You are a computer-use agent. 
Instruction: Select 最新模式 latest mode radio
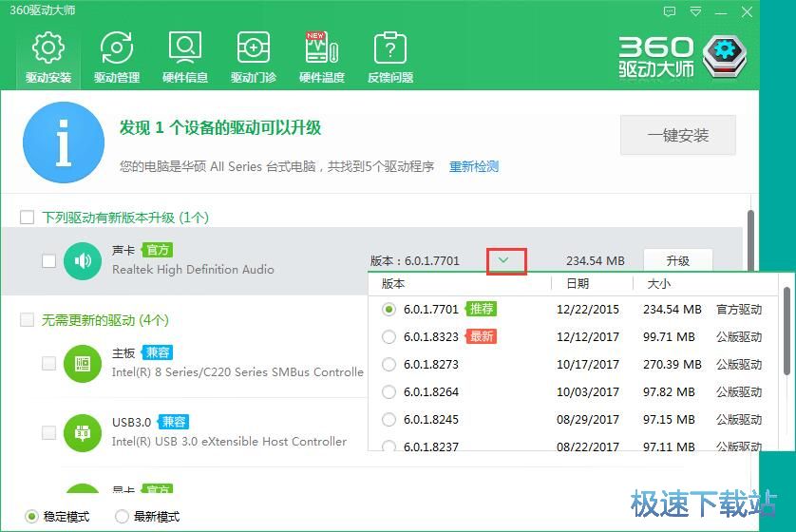pyautogui.click(x=122, y=517)
